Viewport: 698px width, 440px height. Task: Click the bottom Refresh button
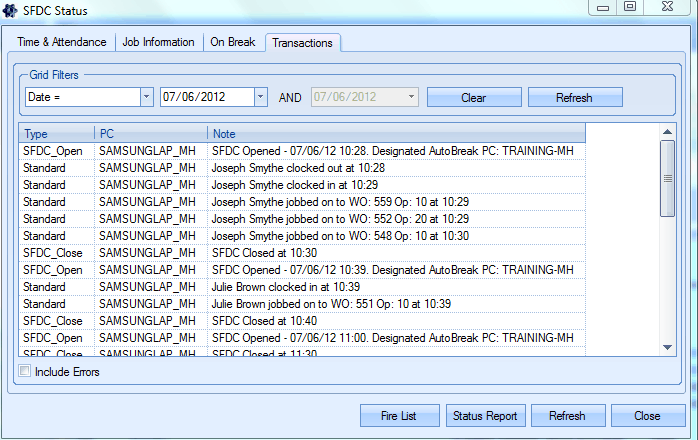pyautogui.click(x=566, y=415)
